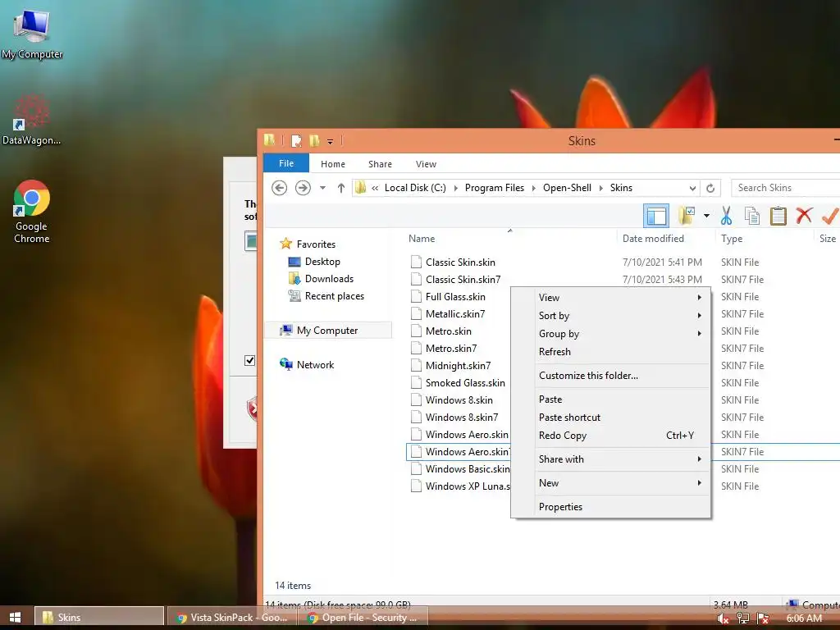Click the Cut scissors toolbar icon

[x=727, y=216]
